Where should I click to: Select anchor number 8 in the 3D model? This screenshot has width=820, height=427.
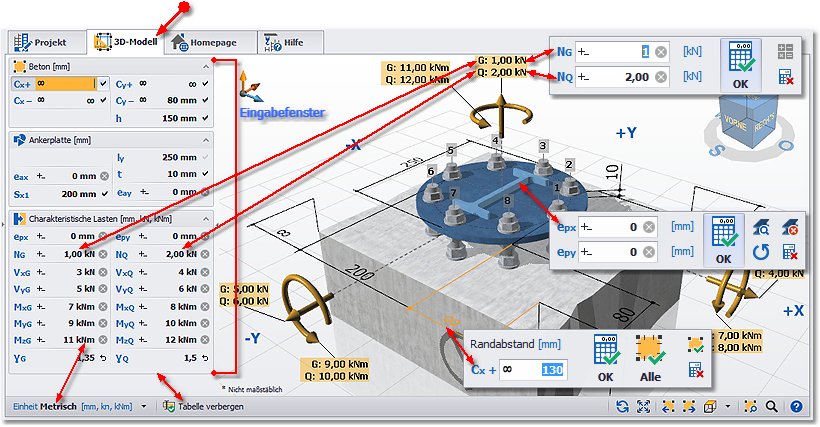point(507,201)
